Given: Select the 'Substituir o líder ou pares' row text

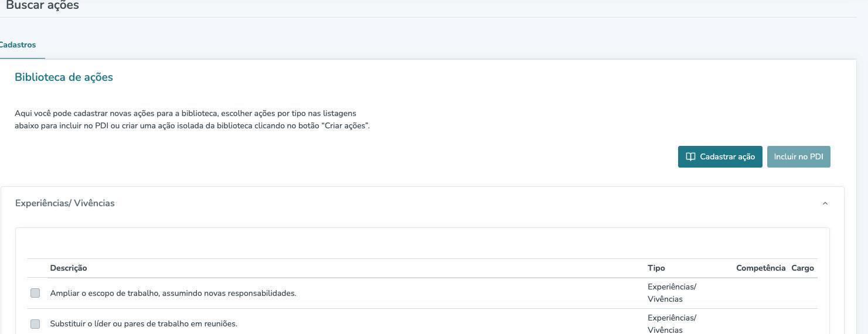Looking at the screenshot, I should point(144,323).
